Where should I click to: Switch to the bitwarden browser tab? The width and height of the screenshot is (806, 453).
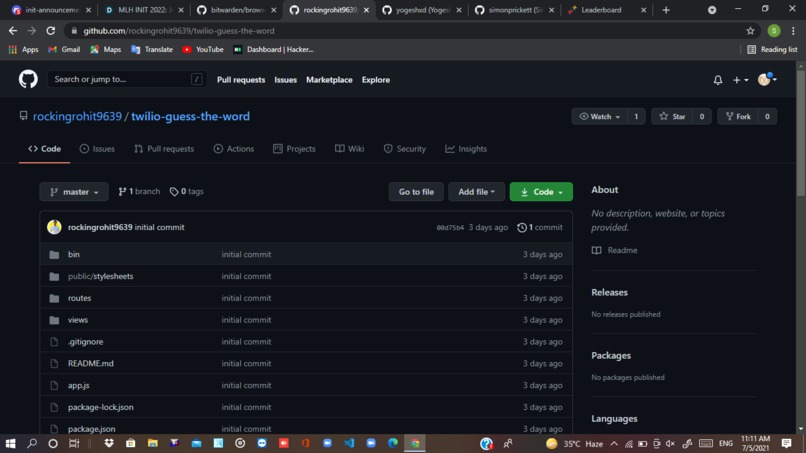point(237,10)
